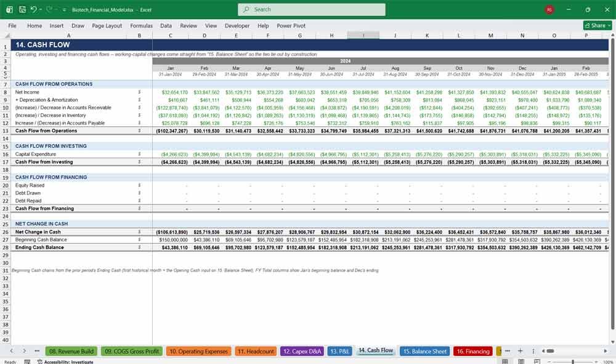The height and width of the screenshot is (364, 616).
Task: Click the 100% zoom level
Action: (608, 362)
